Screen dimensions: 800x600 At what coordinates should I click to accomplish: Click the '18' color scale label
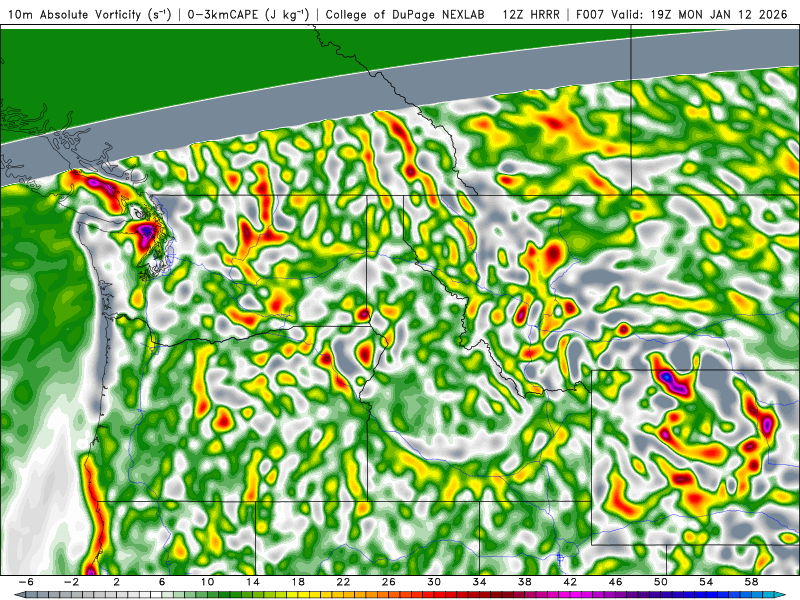coord(298,582)
